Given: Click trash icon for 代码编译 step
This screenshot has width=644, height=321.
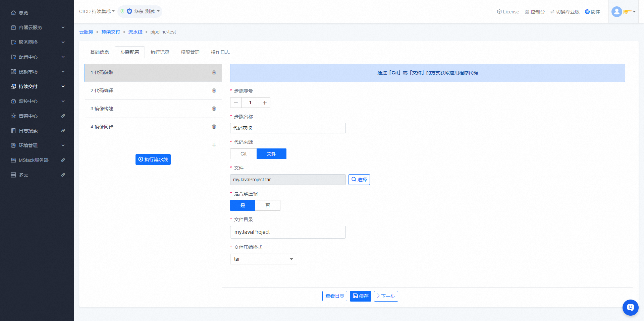Looking at the screenshot, I should tap(214, 90).
